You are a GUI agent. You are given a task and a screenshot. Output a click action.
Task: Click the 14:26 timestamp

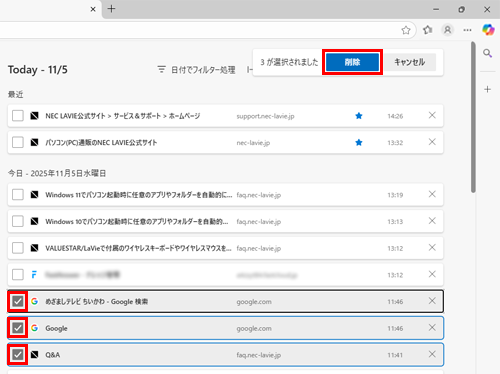[395, 116]
